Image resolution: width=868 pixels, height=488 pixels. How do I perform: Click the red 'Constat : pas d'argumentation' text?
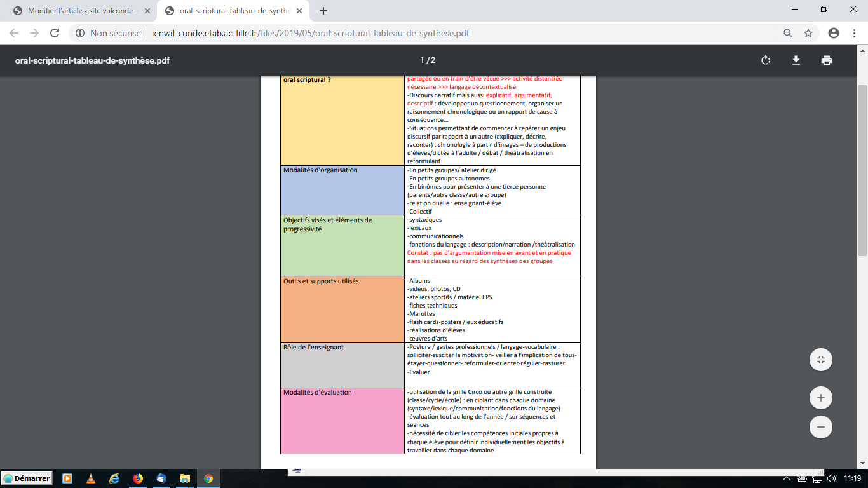(x=489, y=257)
